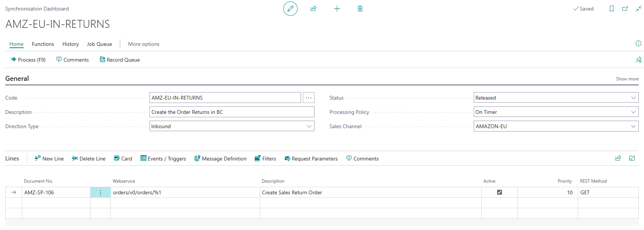Click the Code input field

click(225, 98)
